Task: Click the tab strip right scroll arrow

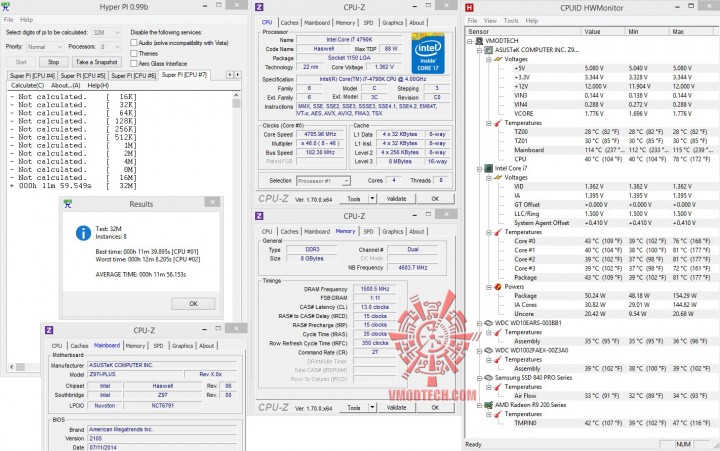Action: pos(237,74)
